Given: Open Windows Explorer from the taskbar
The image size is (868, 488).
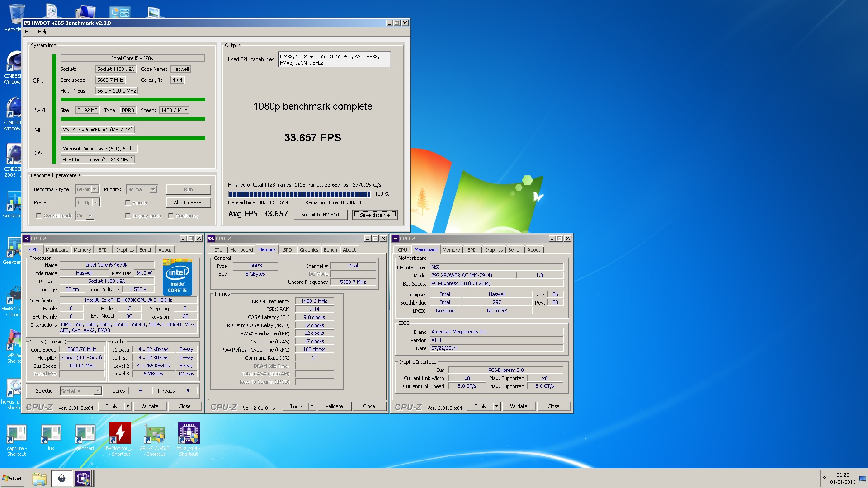Looking at the screenshot, I should point(39,479).
